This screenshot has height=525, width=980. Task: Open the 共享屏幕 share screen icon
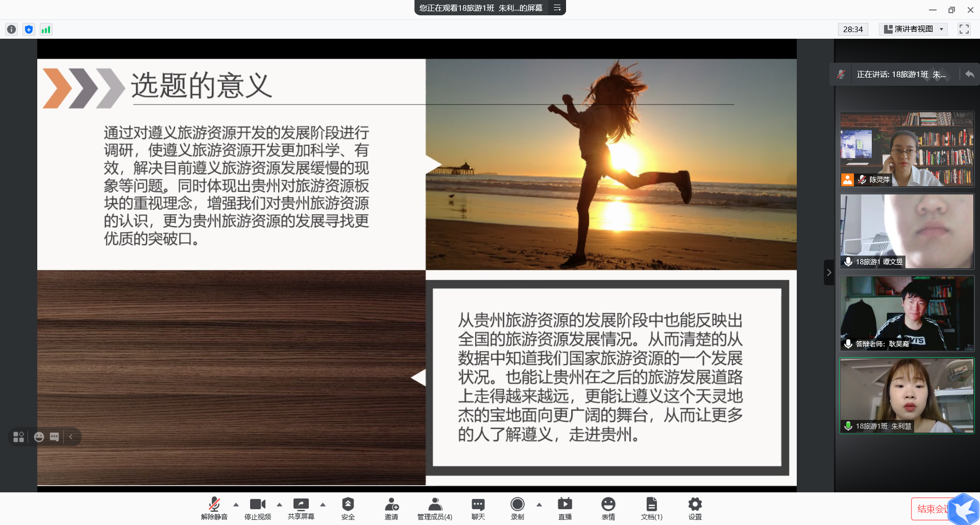(301, 505)
